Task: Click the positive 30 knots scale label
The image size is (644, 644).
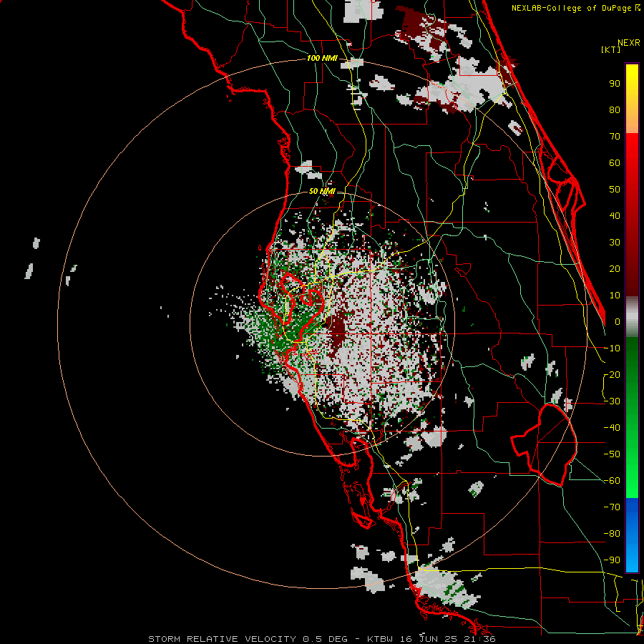Action: pos(615,243)
